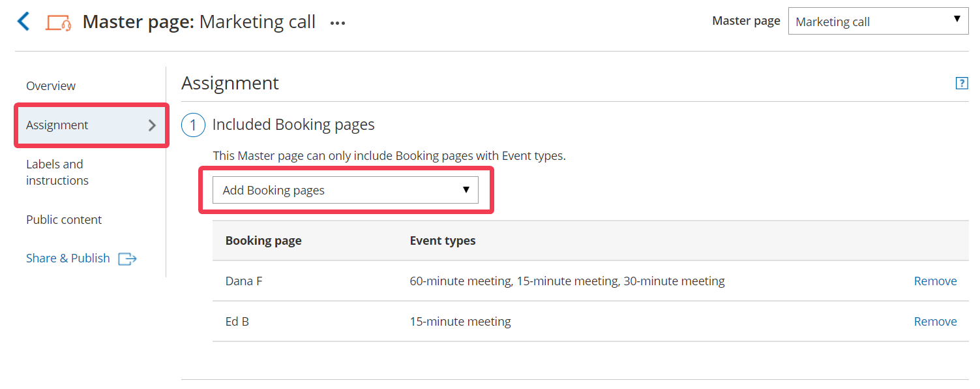The image size is (980, 389).
Task: Click the blue back arrow
Action: point(23,22)
